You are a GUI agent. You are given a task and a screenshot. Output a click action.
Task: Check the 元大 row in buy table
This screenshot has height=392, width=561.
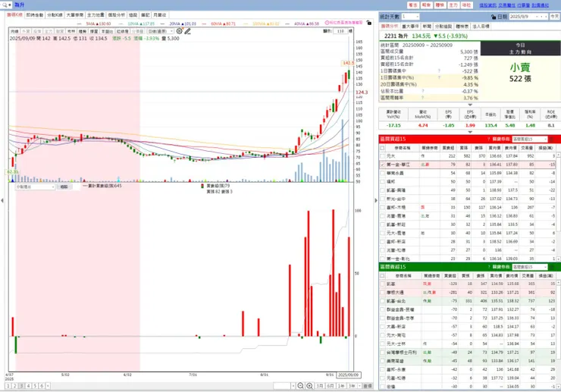click(x=382, y=156)
